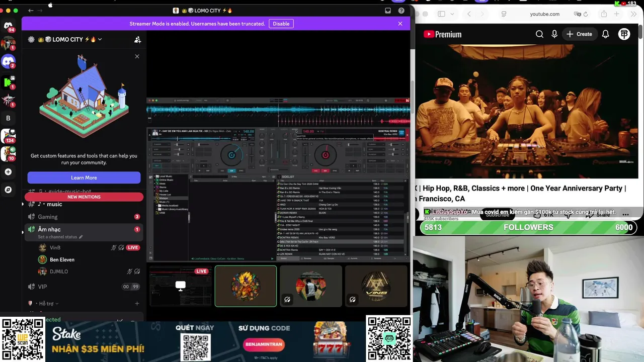Close the Streamer Mode banner
644x362 pixels.
tap(400, 24)
